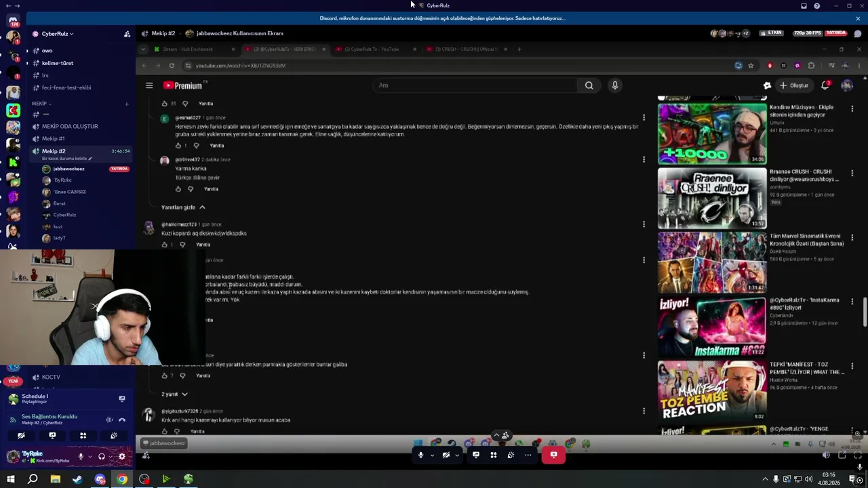Open activities button in voice panel

[x=83, y=436]
